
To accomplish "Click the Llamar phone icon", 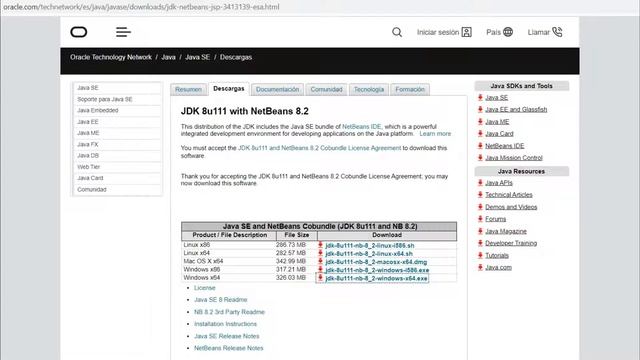I will (x=557, y=32).
